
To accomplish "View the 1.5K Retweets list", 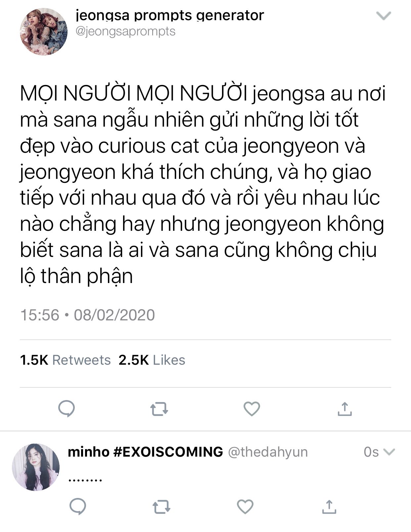I will 65,360.
